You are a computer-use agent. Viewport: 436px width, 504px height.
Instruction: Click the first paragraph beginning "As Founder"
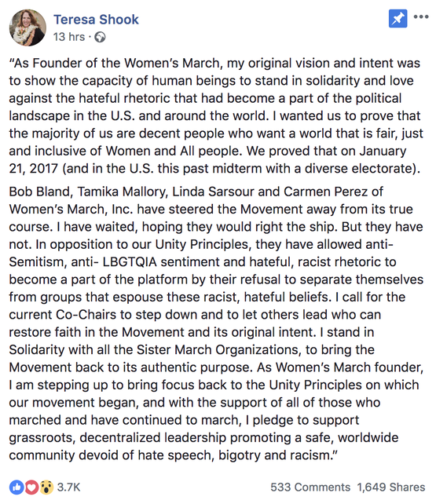[216, 115]
